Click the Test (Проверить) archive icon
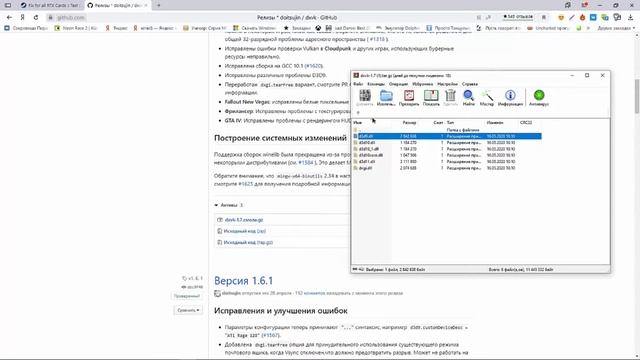Viewport: 640px width, 360px height. [409, 98]
